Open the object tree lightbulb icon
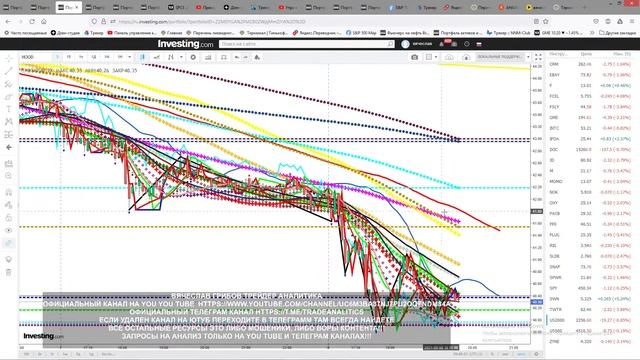 click(9, 260)
